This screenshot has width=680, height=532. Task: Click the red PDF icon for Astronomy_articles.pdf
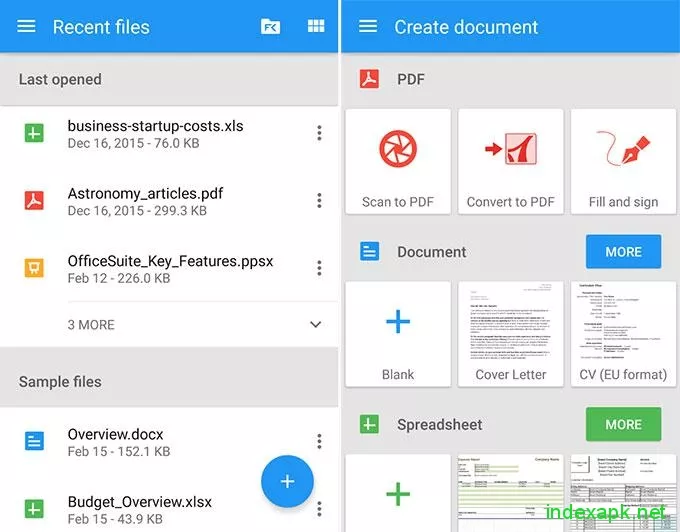pyautogui.click(x=34, y=201)
